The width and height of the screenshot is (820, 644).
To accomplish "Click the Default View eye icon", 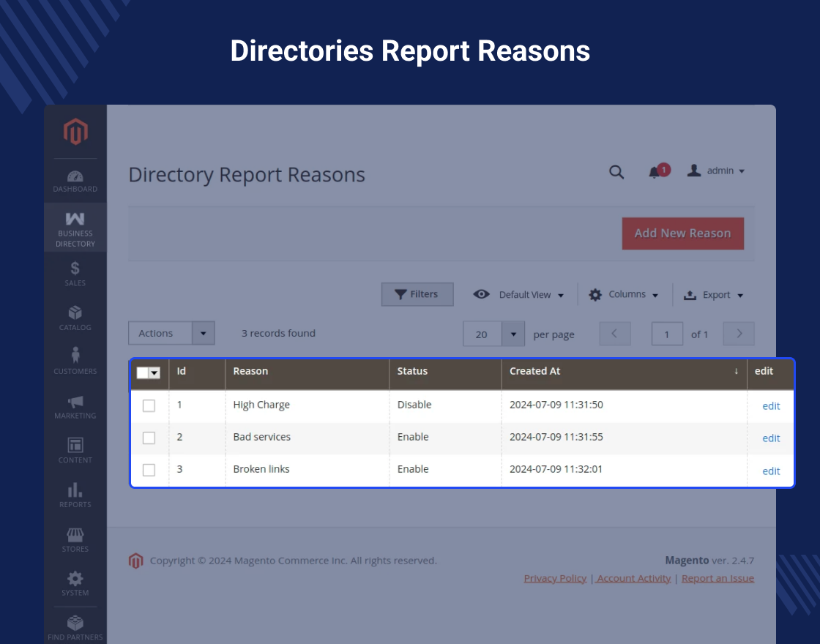I will point(482,294).
